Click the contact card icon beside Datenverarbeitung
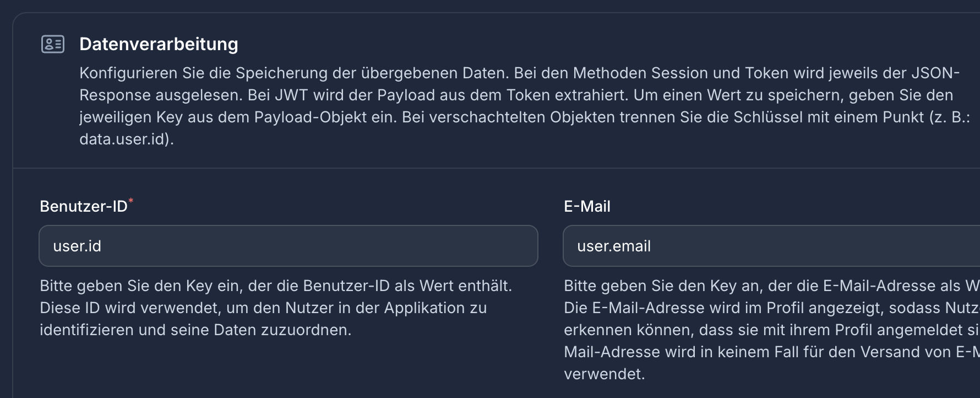 tap(52, 45)
